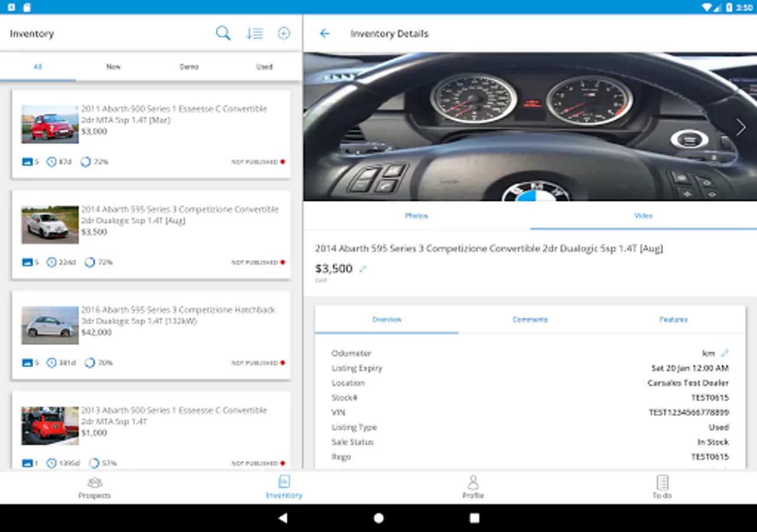Open the 2011 Abarth 500 Series 1 listing thumbnail
This screenshot has width=757, height=532.
pyautogui.click(x=50, y=124)
